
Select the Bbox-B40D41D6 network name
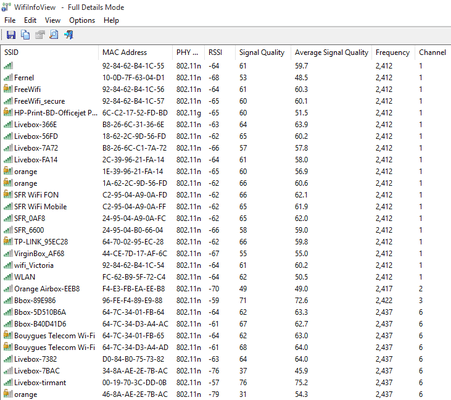coord(40,324)
